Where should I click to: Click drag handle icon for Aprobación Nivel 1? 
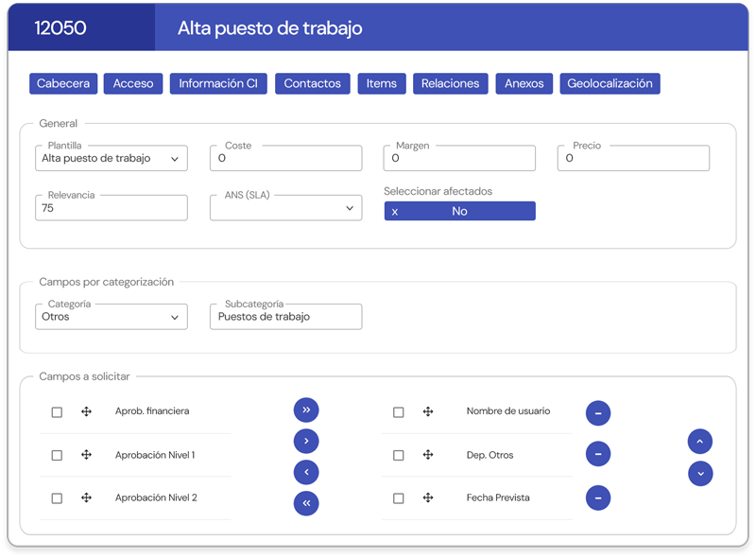pos(86,455)
